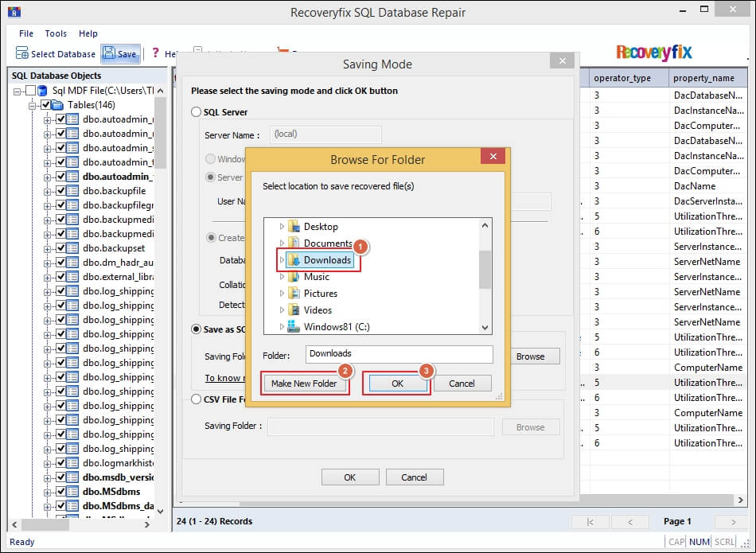Click OK at bottom of Saving Mode dialog
This screenshot has width=756, height=553.
tap(350, 477)
